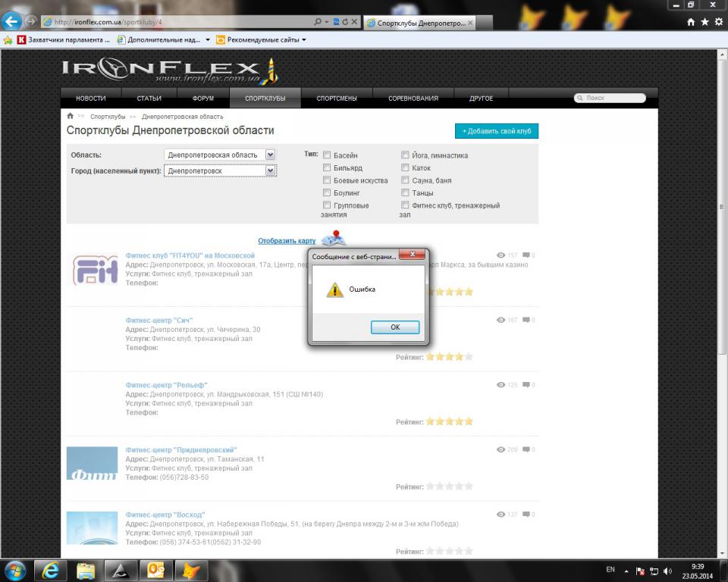The height and width of the screenshot is (582, 728).
Task: Open Windows Explorer folder in the taskbar
Action: pos(86,569)
